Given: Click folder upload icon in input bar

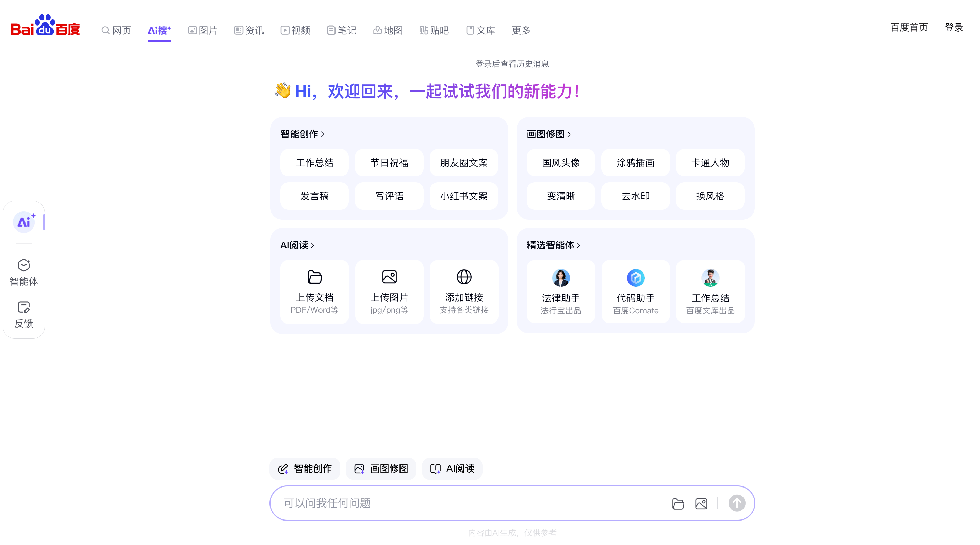Looking at the screenshot, I should click(678, 503).
